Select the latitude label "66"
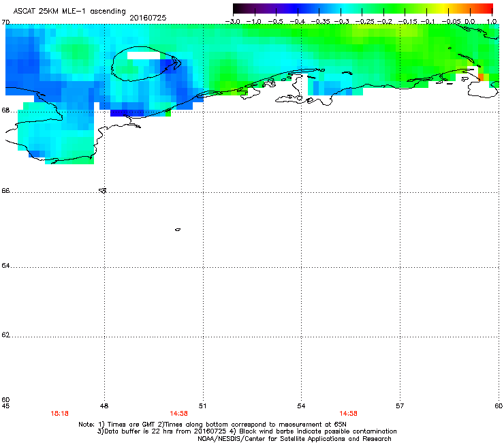Viewport: 504px width, 443px height. point(5,191)
